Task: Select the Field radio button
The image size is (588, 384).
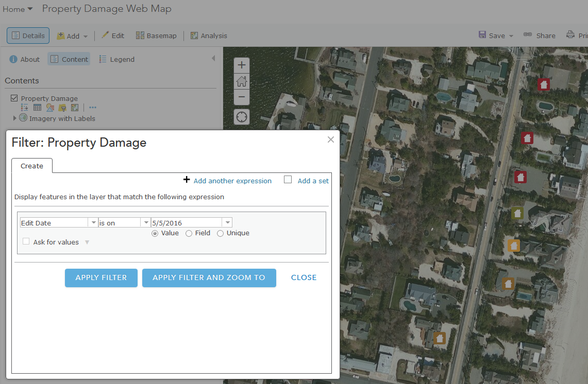Action: (189, 233)
